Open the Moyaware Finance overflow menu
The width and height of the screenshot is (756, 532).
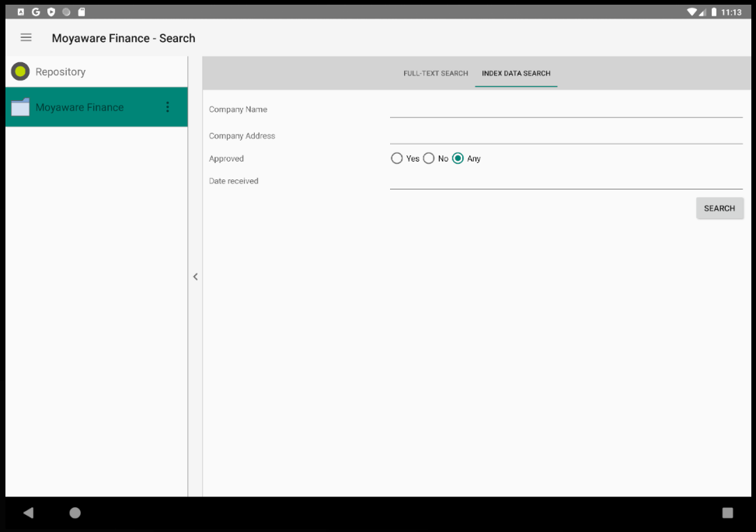click(x=167, y=106)
